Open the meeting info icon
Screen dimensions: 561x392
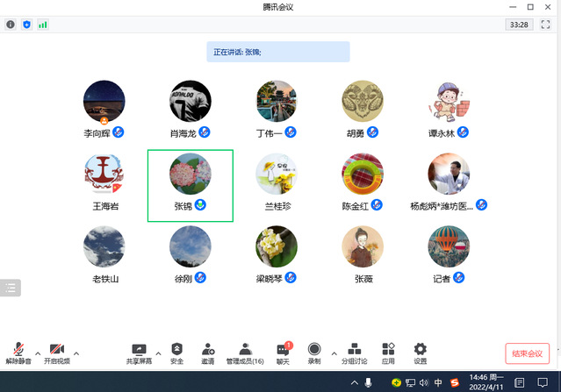point(11,25)
